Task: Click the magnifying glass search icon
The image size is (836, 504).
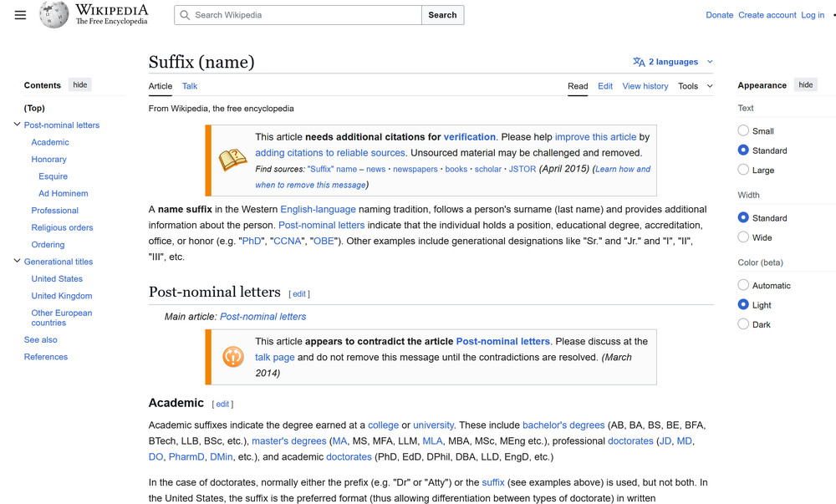Action: 186,15
